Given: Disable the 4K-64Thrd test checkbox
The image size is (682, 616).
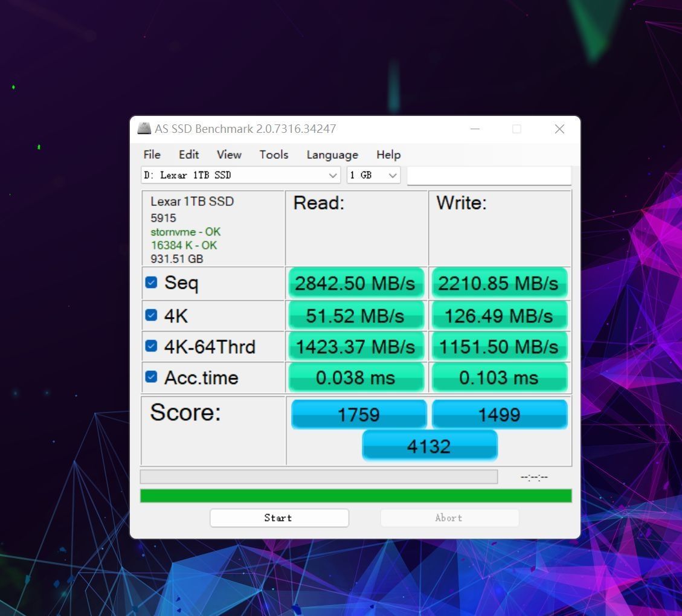Looking at the screenshot, I should [151, 347].
